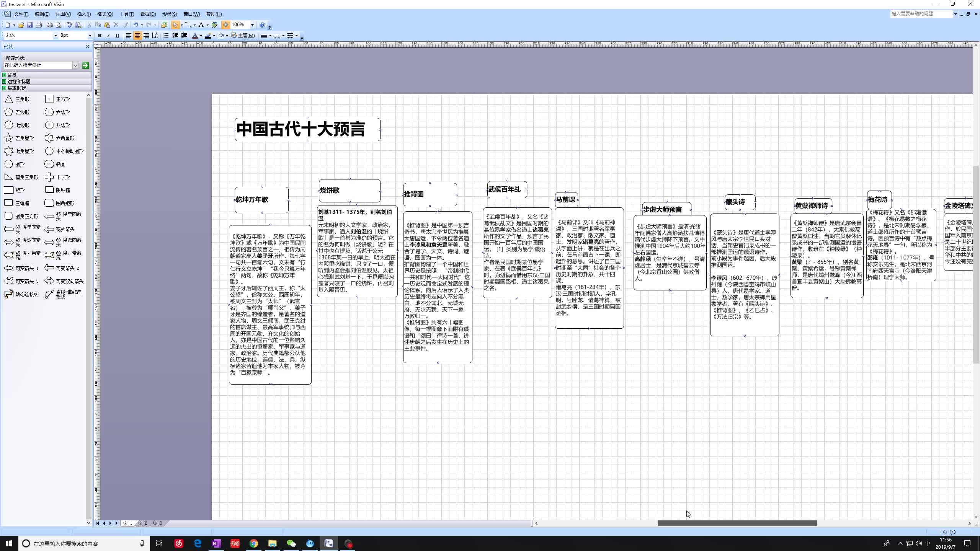The height and width of the screenshot is (551, 980).
Task: Click the green search-shapes go arrow
Action: pos(85,65)
